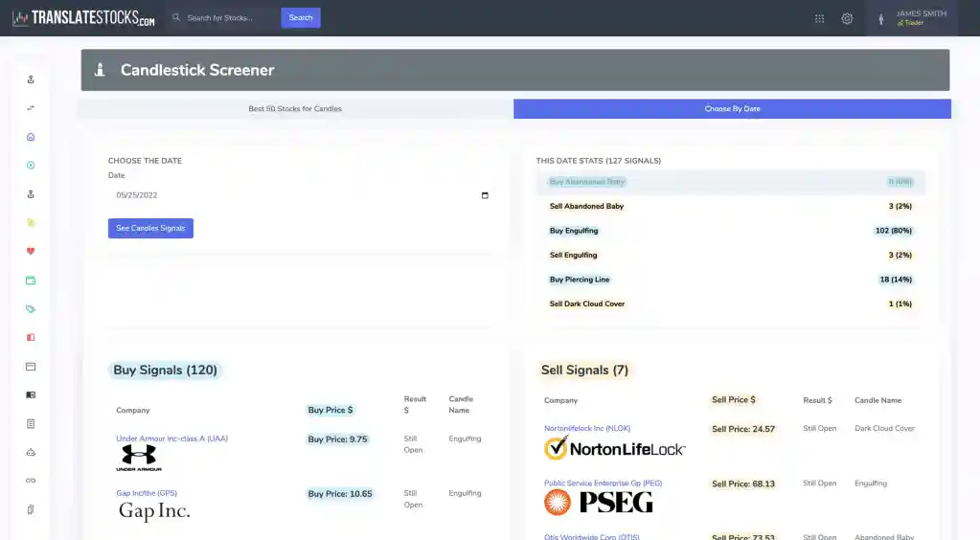Click the Buy Price $ column header

pos(330,410)
